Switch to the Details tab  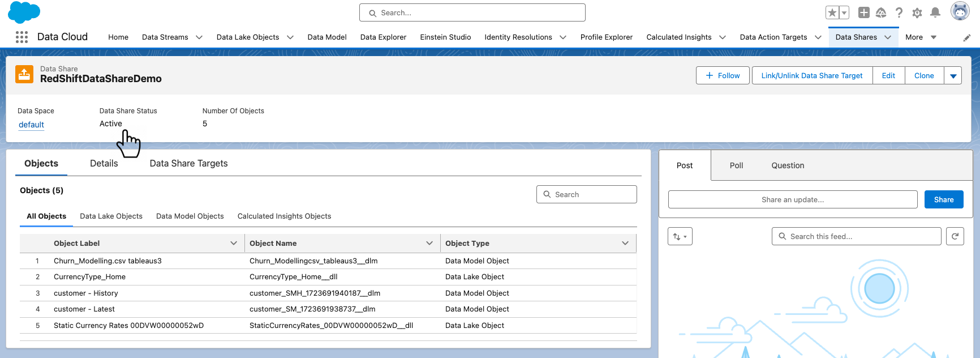104,163
